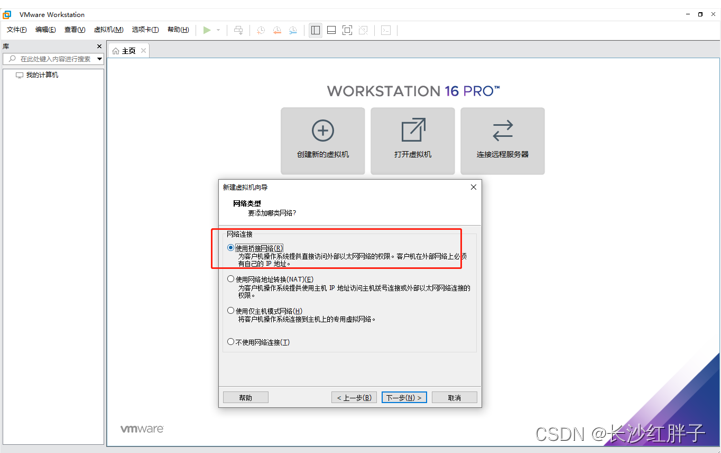Click the green power-on play icon
The width and height of the screenshot is (721, 453).
tap(207, 30)
